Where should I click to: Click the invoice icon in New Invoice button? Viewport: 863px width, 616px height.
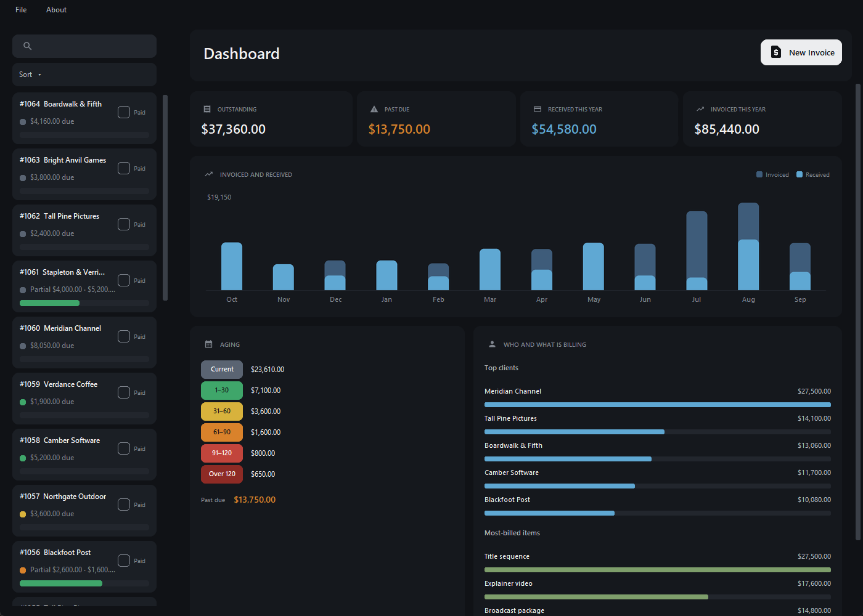pos(776,52)
